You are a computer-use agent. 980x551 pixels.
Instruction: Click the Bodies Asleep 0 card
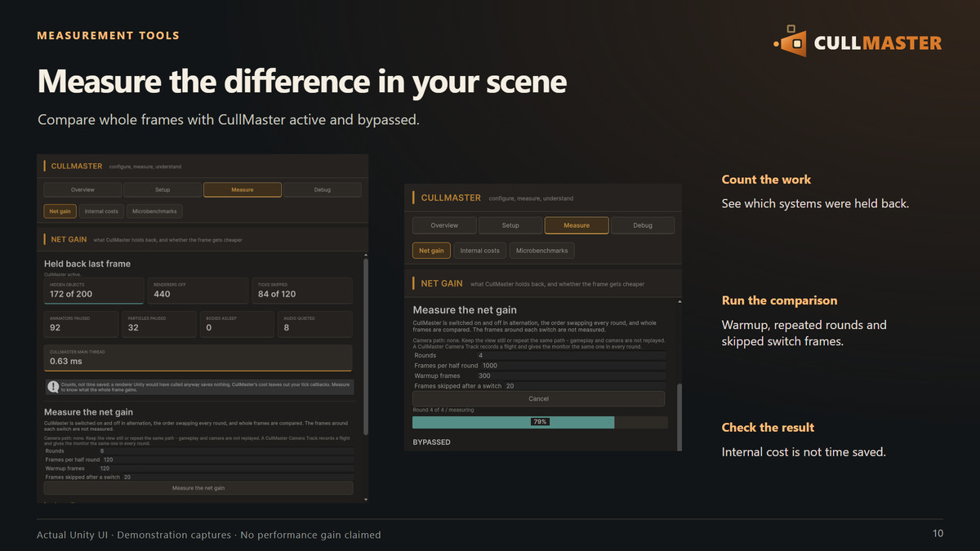[238, 324]
